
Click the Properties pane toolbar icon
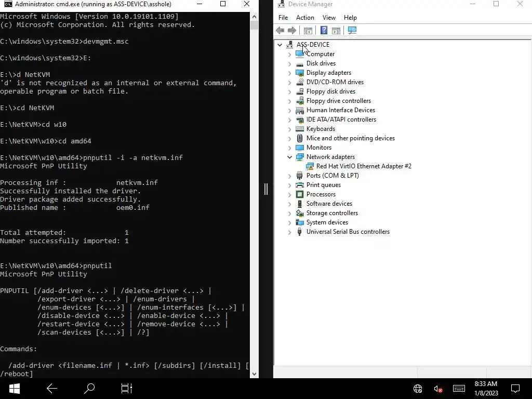336,31
